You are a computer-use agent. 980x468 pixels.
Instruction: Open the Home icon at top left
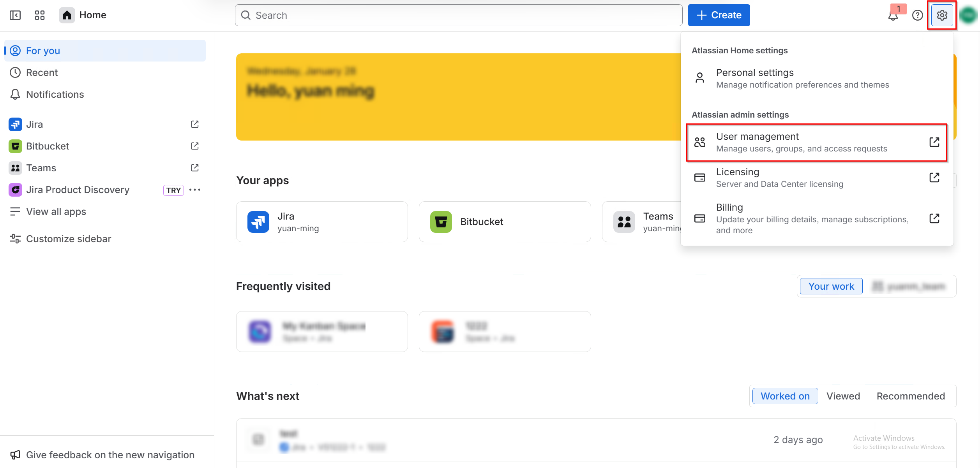(x=66, y=15)
